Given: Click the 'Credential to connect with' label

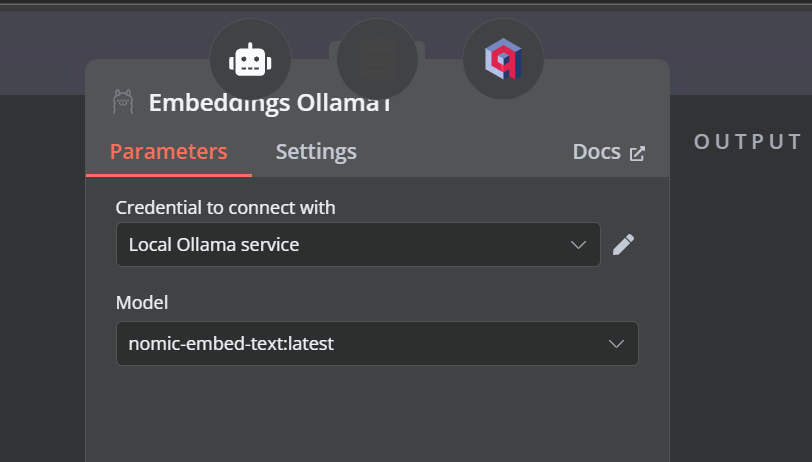Looking at the screenshot, I should pyautogui.click(x=225, y=208).
